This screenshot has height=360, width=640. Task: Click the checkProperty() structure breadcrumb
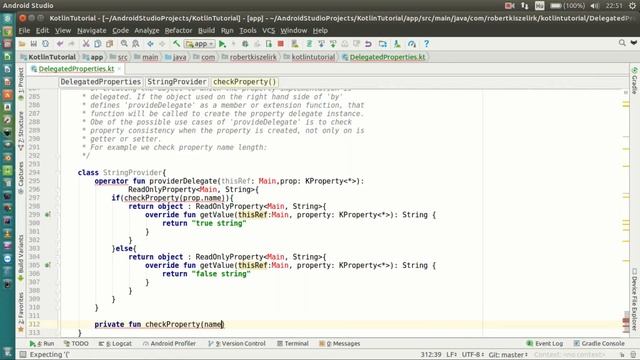244,82
